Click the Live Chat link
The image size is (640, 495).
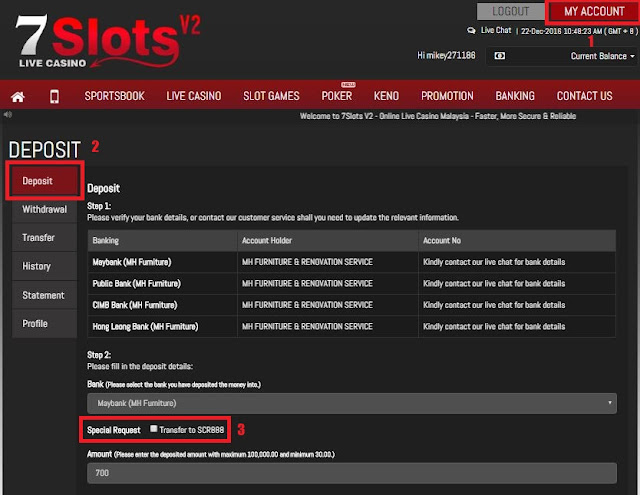coord(496,30)
